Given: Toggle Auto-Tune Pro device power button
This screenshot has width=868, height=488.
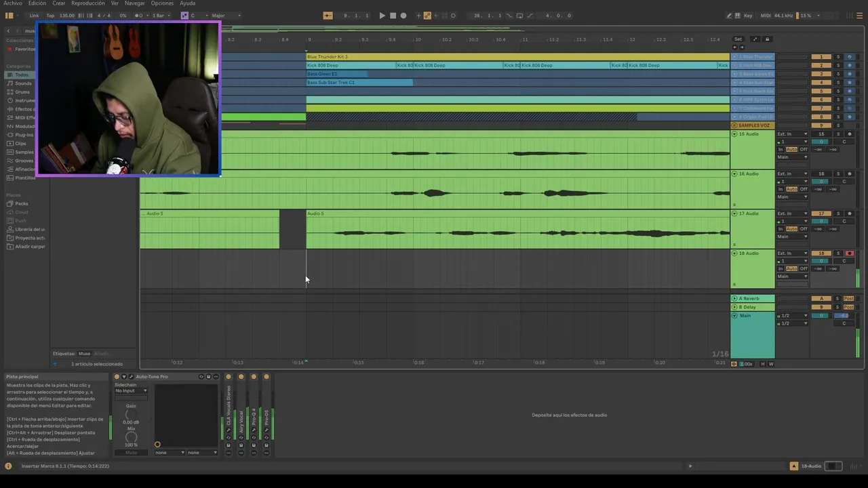Looking at the screenshot, I should [117, 377].
